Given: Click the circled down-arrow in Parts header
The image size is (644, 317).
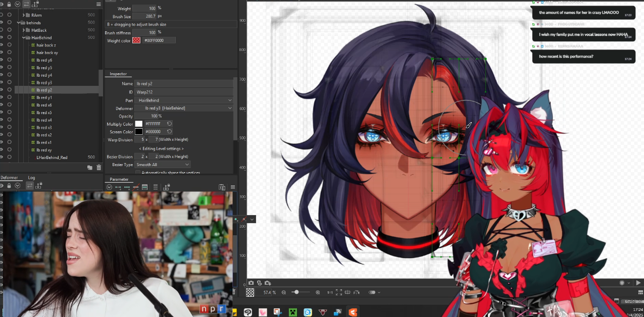Looking at the screenshot, I should pyautogui.click(x=18, y=4).
